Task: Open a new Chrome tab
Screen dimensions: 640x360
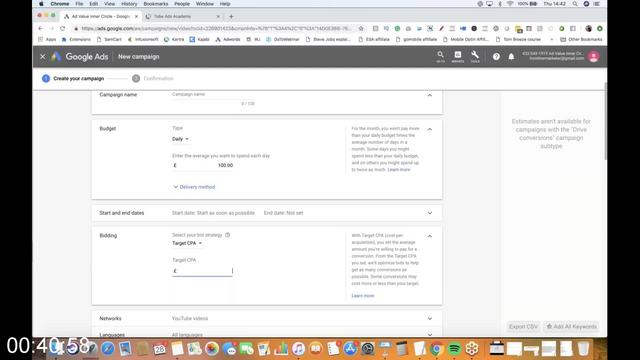Action: (231, 16)
